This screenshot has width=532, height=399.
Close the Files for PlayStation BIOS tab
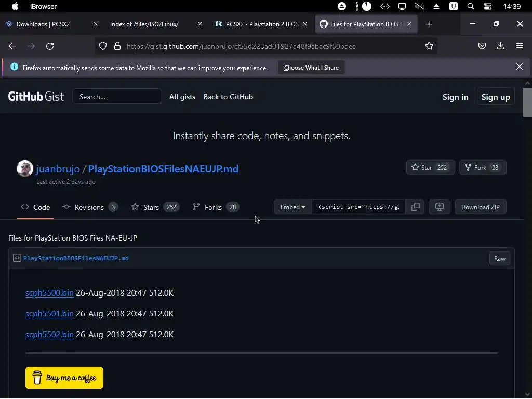pyautogui.click(x=409, y=24)
